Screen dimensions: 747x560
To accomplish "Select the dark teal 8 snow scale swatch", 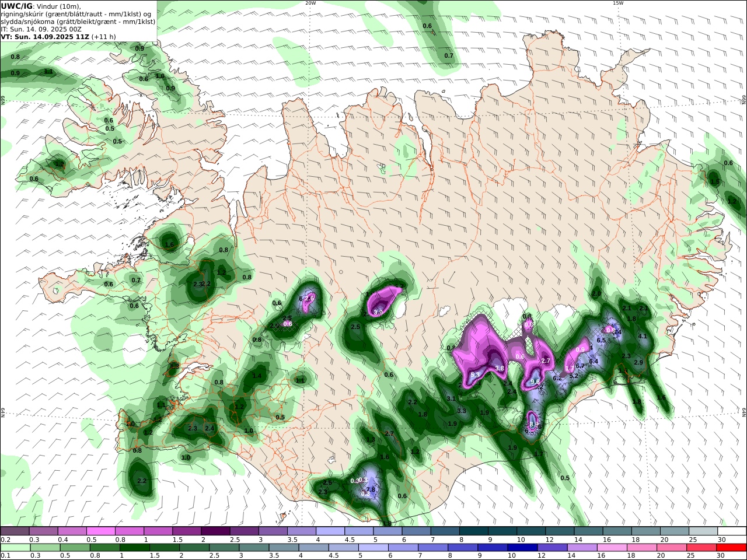I will [x=473, y=531].
